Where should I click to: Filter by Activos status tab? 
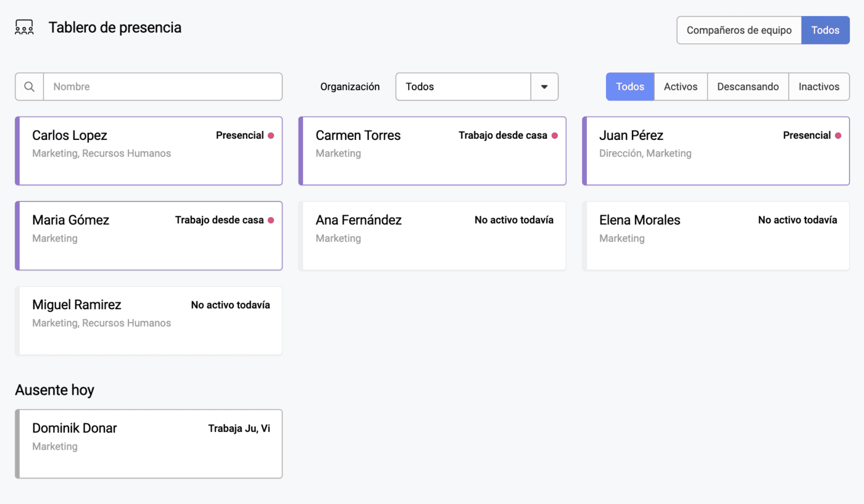[680, 87]
